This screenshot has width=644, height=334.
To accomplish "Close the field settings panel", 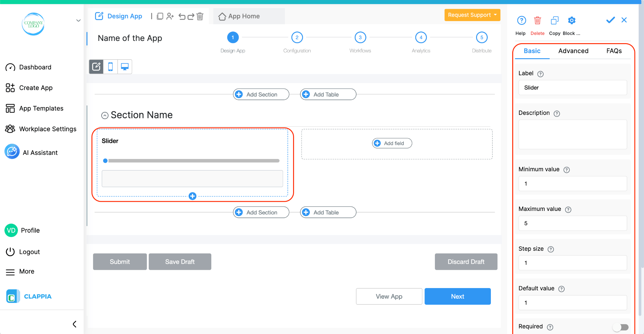I will (x=624, y=20).
